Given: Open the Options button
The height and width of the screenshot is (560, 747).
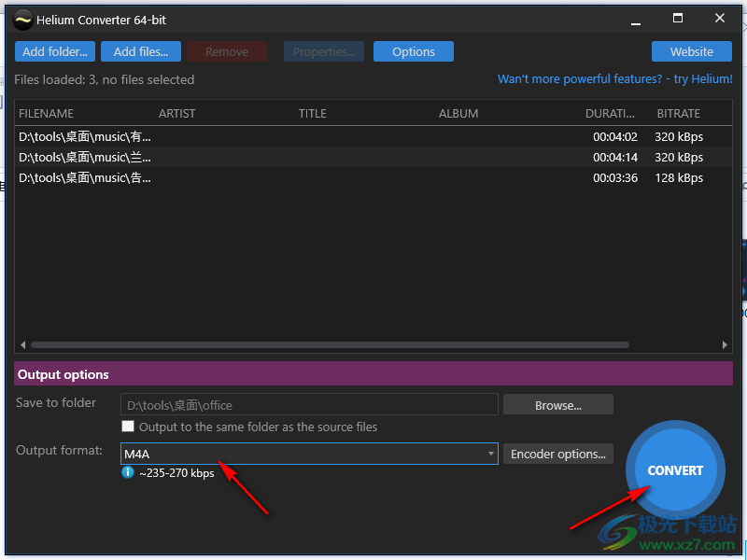Looking at the screenshot, I should tap(414, 51).
